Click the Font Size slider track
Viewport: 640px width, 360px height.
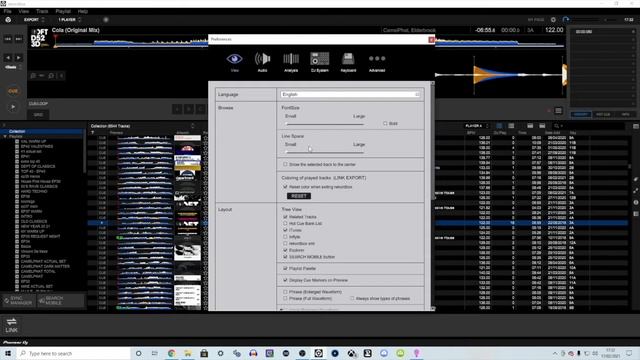[x=324, y=124]
